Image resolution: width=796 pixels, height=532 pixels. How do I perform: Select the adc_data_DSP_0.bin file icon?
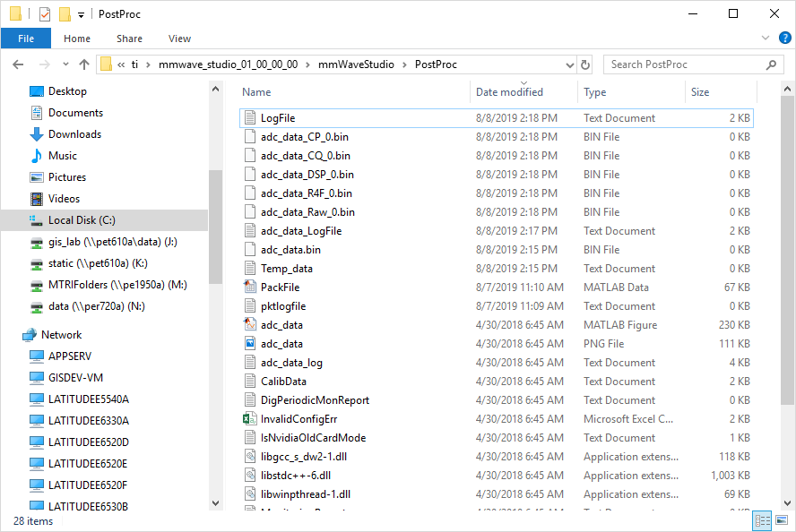pos(250,174)
